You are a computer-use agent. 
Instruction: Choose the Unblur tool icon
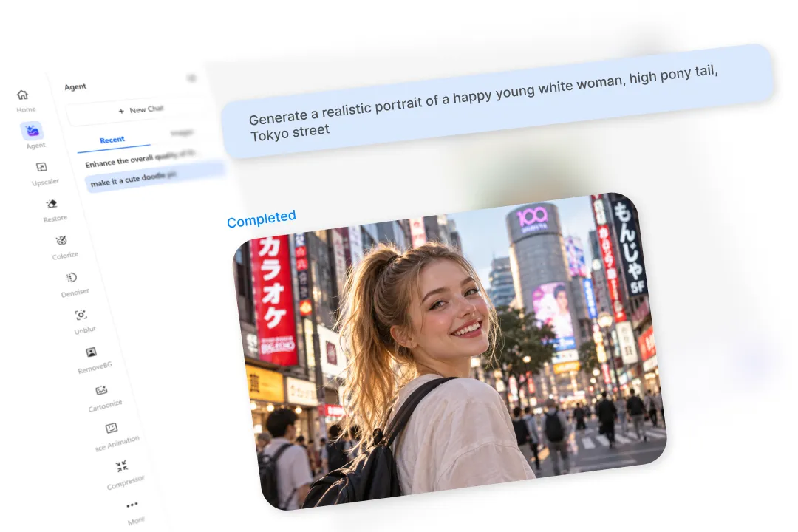click(x=81, y=315)
